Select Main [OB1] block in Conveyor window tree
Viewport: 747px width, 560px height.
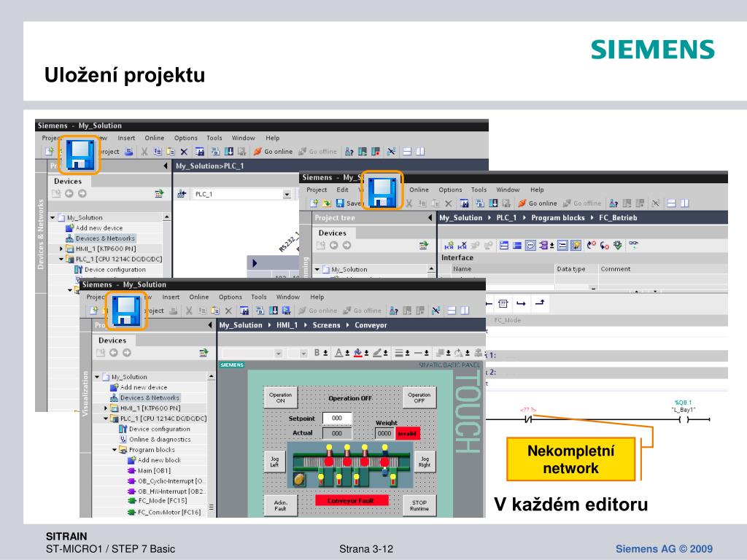click(x=149, y=470)
